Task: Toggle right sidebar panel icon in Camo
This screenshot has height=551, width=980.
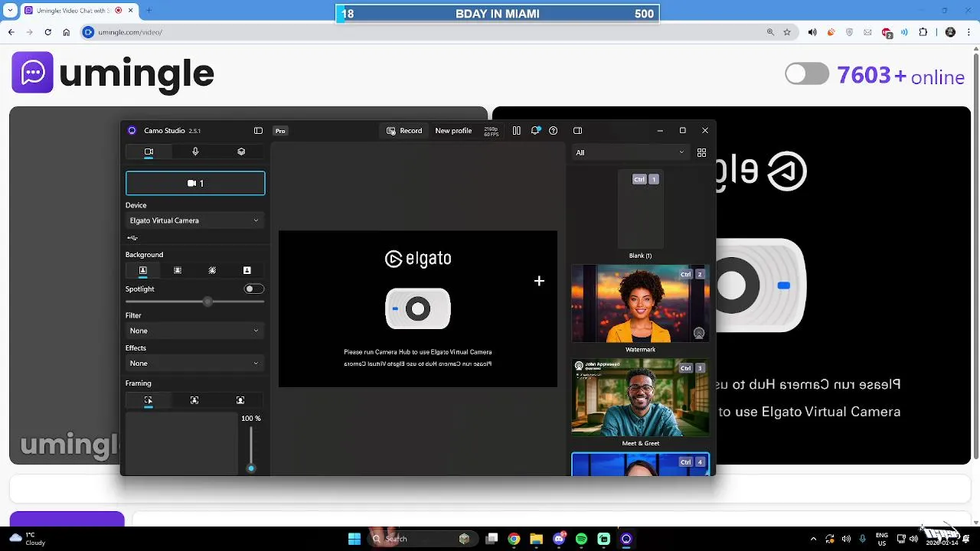Action: 578,131
